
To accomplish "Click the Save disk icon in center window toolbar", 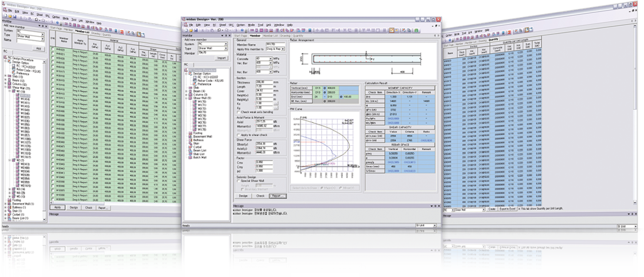I will 196,30.
